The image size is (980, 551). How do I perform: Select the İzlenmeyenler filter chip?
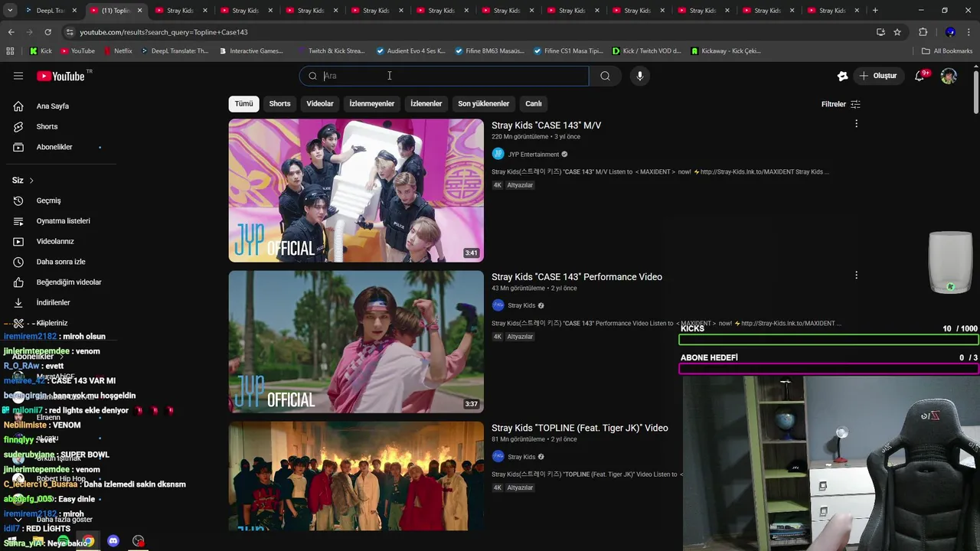click(x=372, y=104)
